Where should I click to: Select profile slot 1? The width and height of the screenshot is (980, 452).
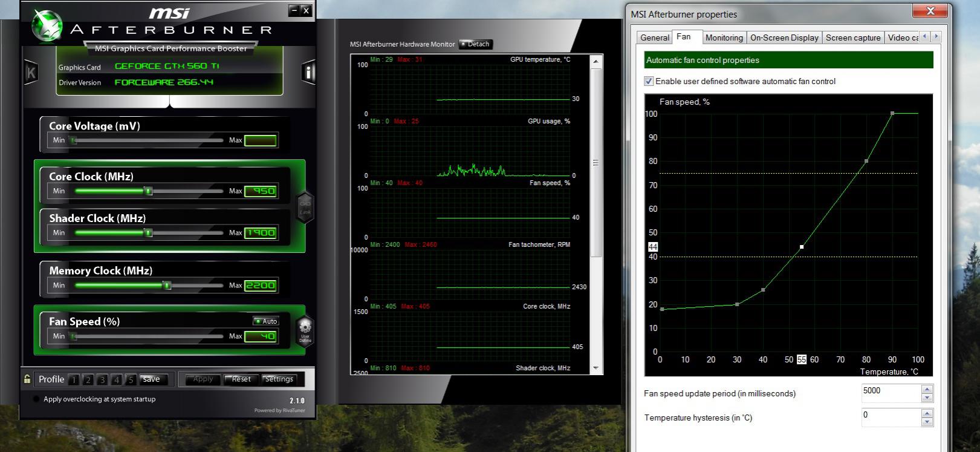(x=74, y=380)
